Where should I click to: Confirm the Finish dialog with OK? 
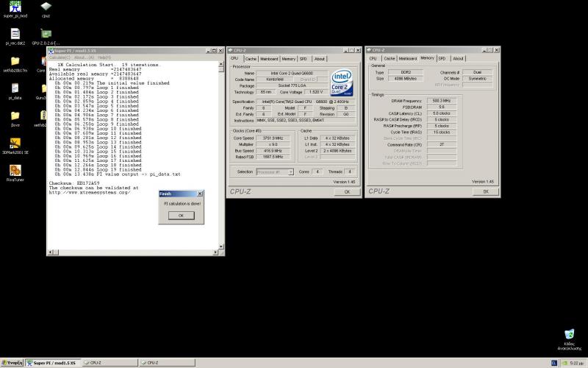click(181, 216)
